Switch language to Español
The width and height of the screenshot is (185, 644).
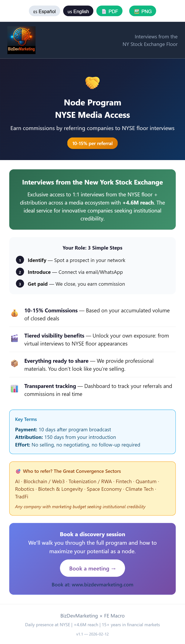coord(44,11)
